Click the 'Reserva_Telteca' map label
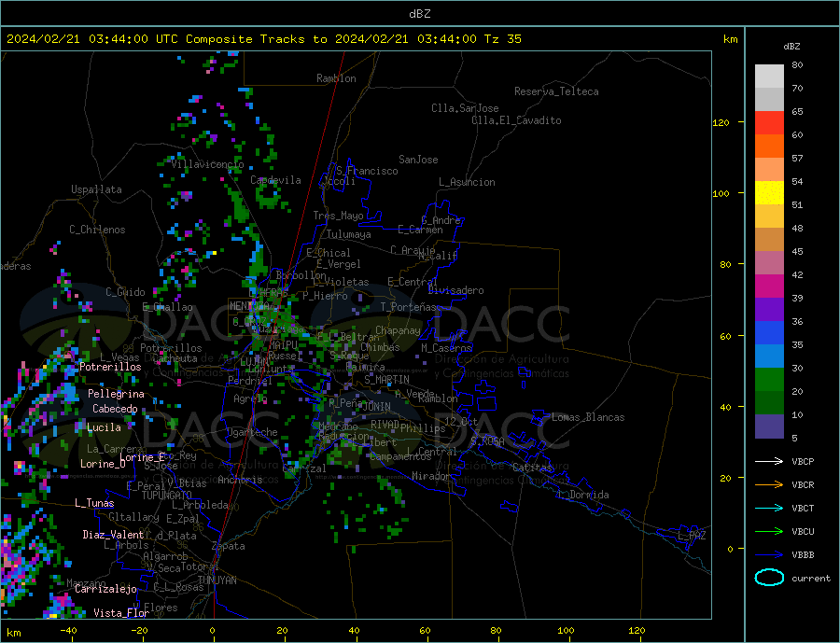Viewport: 840px width, 643px height. point(556,91)
